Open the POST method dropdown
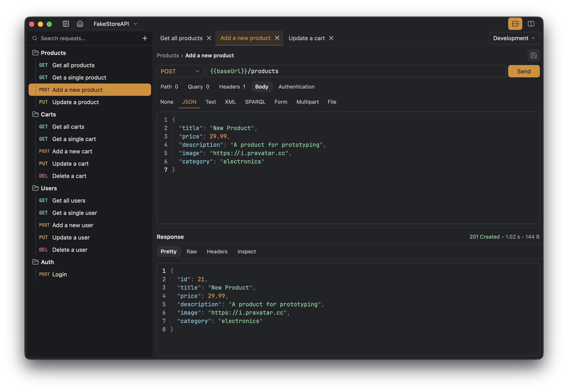The image size is (568, 392). (180, 71)
